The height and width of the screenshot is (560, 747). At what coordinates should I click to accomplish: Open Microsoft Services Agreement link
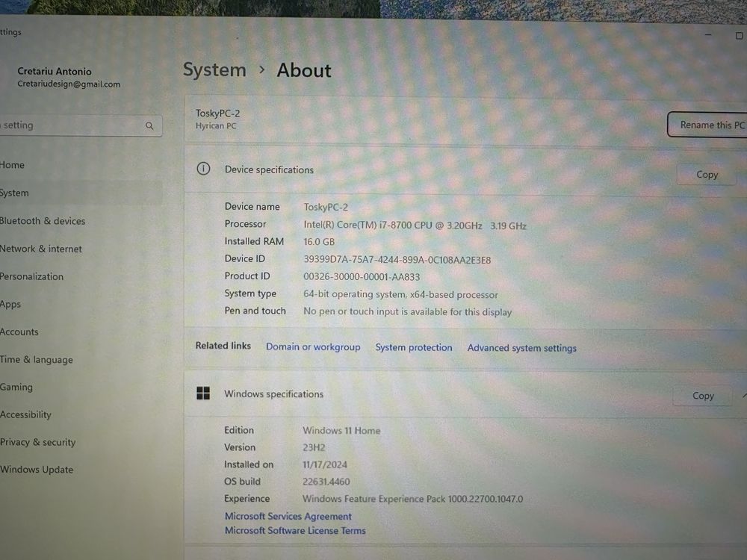tap(288, 516)
